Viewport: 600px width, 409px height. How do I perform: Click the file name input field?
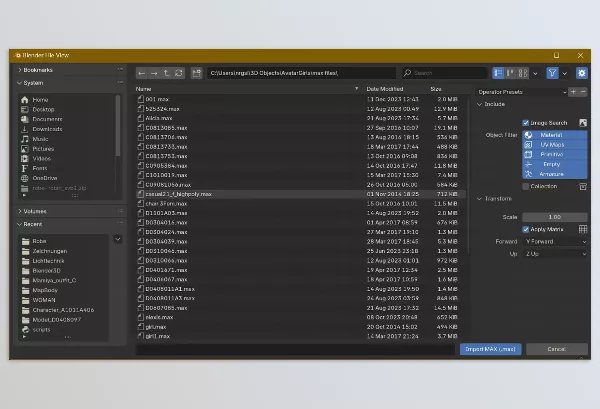(296, 349)
